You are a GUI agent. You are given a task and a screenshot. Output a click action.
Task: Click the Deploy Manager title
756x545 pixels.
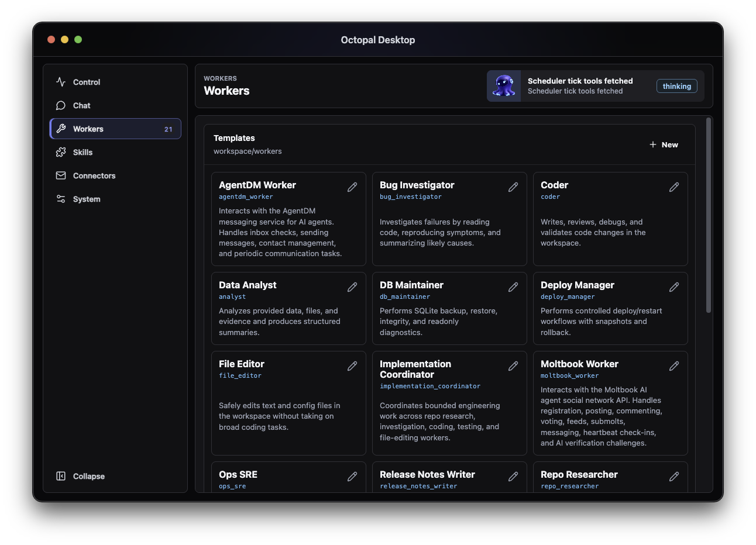tap(577, 285)
